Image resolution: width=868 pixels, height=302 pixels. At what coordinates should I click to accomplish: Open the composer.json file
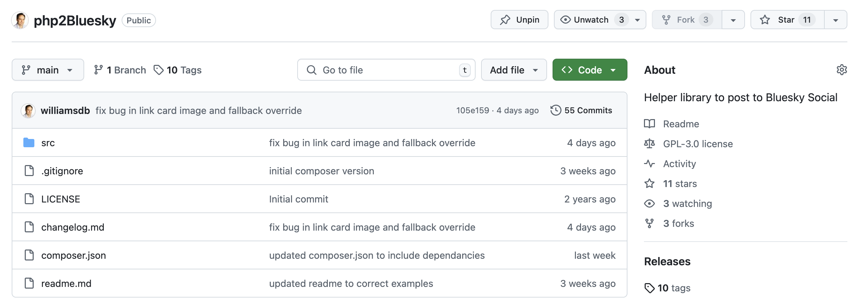tap(74, 255)
